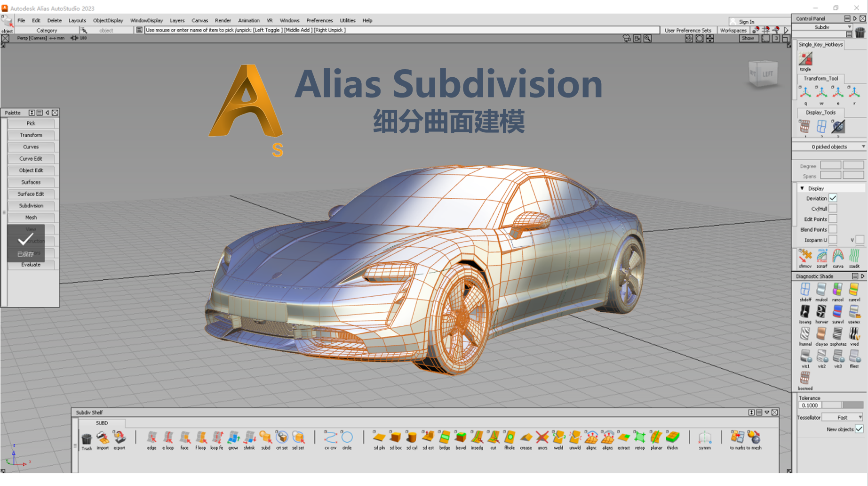This screenshot has height=486, width=868.
Task: Switch to the SUBD tab in Subdiv Shelf
Action: tap(101, 423)
